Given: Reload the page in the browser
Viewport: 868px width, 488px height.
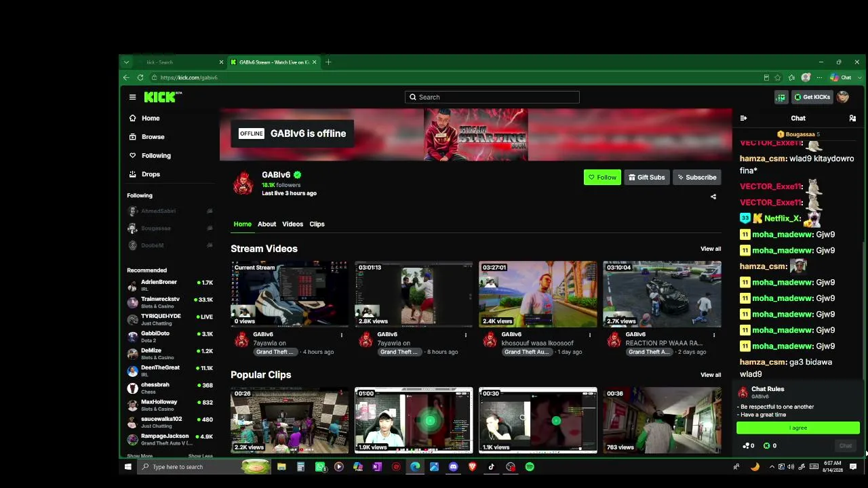Looking at the screenshot, I should click(140, 77).
